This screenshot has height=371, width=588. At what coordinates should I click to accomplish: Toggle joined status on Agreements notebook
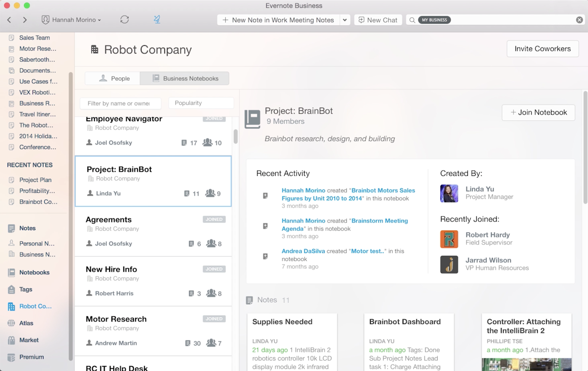[x=214, y=219]
